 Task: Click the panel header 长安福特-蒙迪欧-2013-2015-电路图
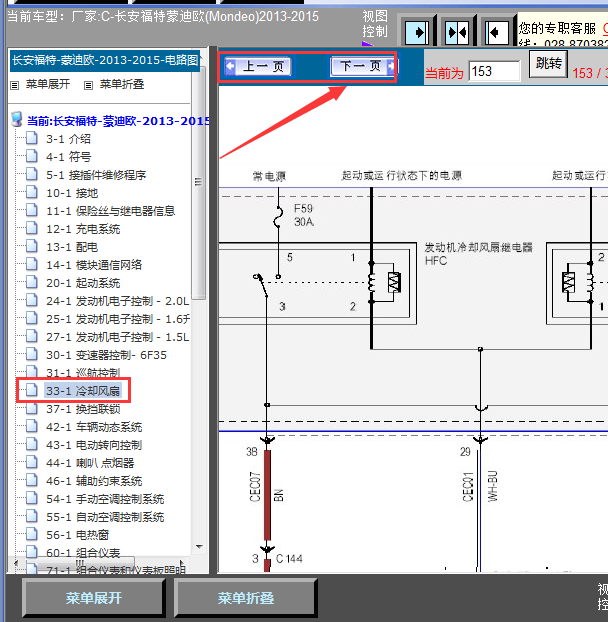105,60
